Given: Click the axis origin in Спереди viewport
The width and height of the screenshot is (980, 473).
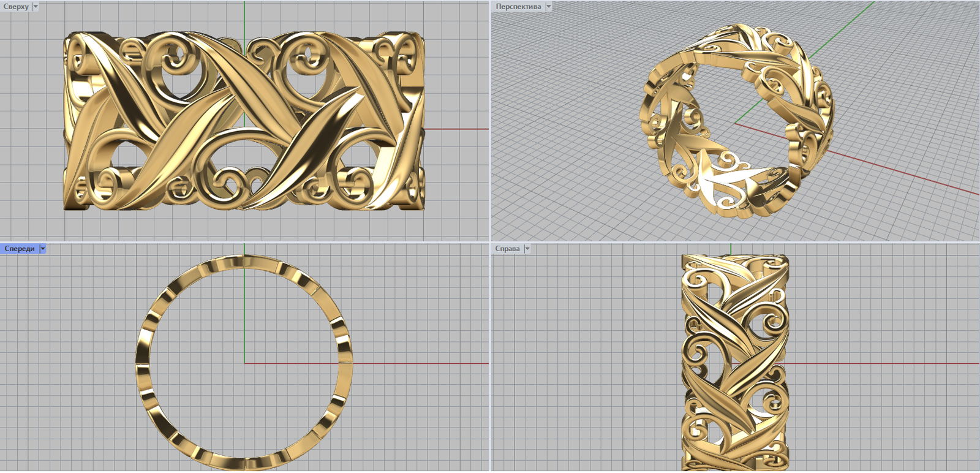Looking at the screenshot, I should pos(244,363).
